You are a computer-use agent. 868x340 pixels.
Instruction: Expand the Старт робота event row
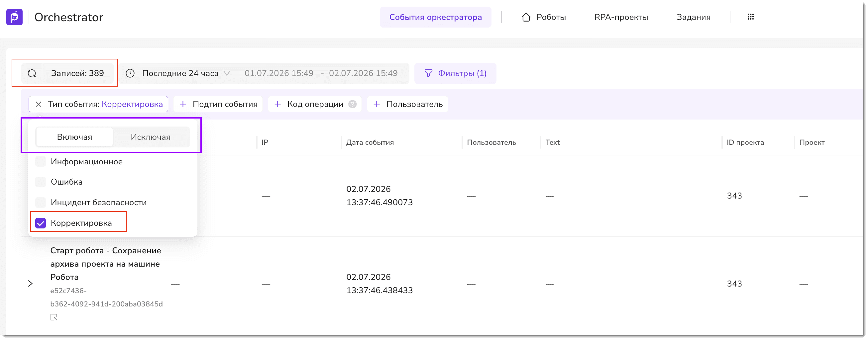(30, 284)
